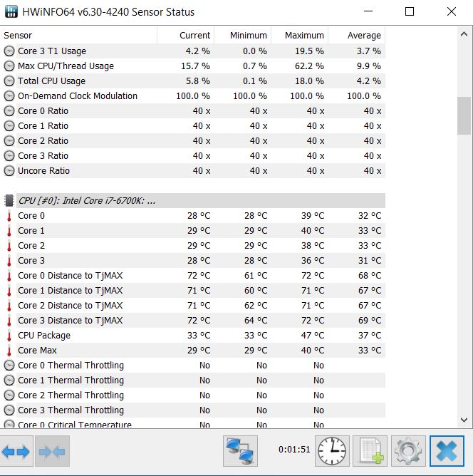Click the thermometer icon next to CPU Package
The height and width of the screenshot is (476, 473).
(9, 335)
